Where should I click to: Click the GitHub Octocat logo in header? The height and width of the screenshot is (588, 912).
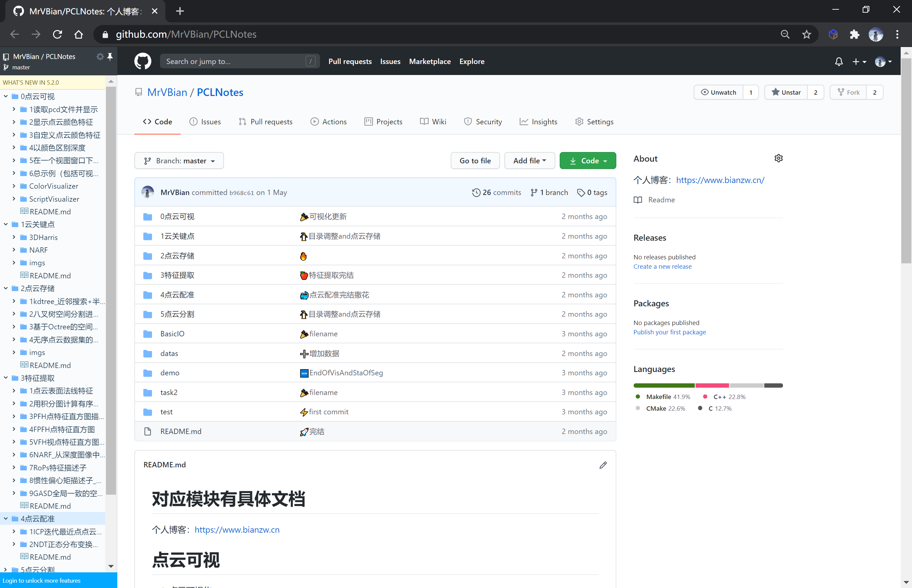coord(143,61)
